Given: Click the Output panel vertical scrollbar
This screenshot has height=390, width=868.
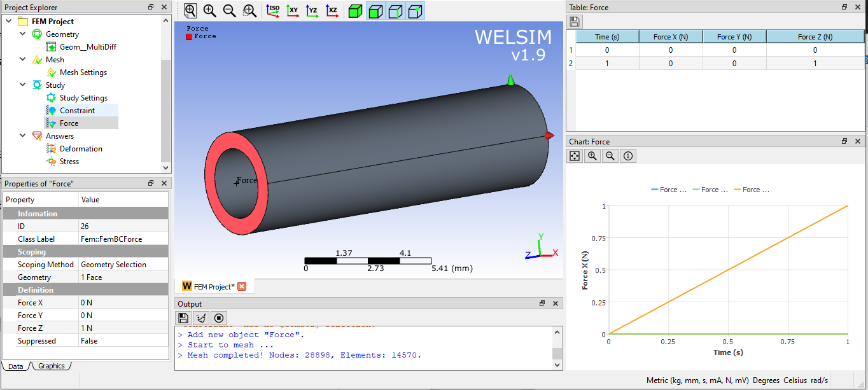Looking at the screenshot, I should [557, 349].
